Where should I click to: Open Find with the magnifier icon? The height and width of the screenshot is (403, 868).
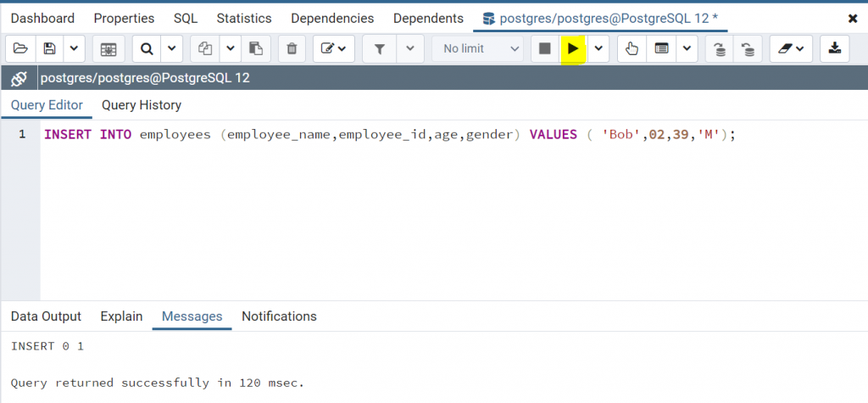click(x=147, y=48)
